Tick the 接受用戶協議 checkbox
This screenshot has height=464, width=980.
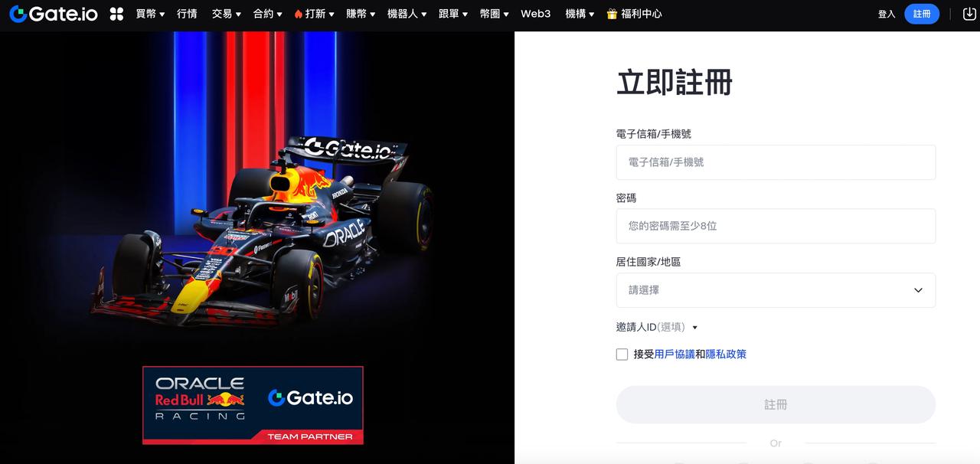(622, 355)
